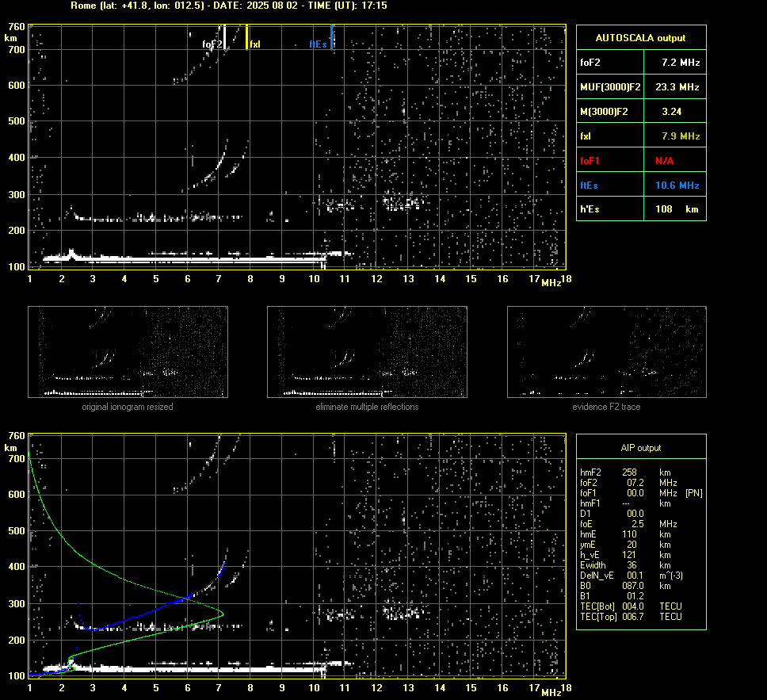
Task: Click the ionogram title line text
Action: pyautogui.click(x=228, y=6)
